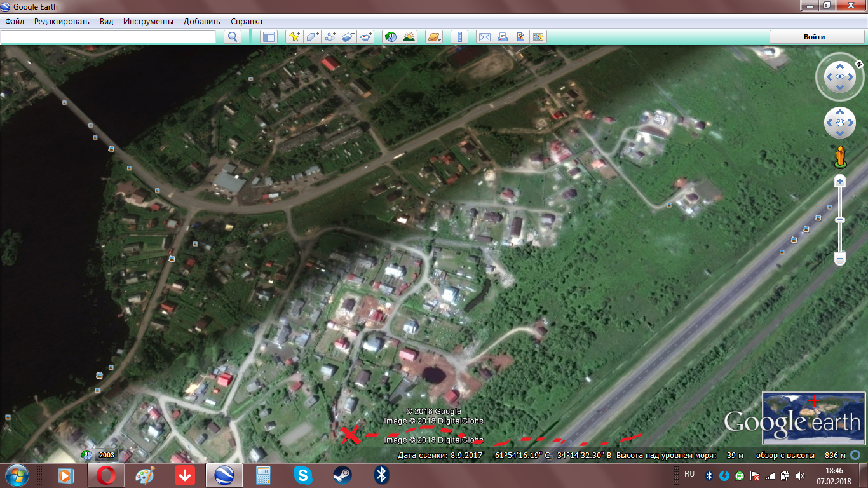This screenshot has width=868, height=488.
Task: Toggle historical imagery clock icon
Action: [x=391, y=37]
